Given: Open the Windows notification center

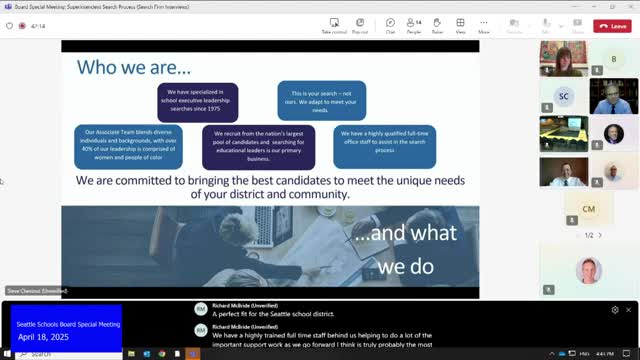Looking at the screenshot, I should click(627, 353).
